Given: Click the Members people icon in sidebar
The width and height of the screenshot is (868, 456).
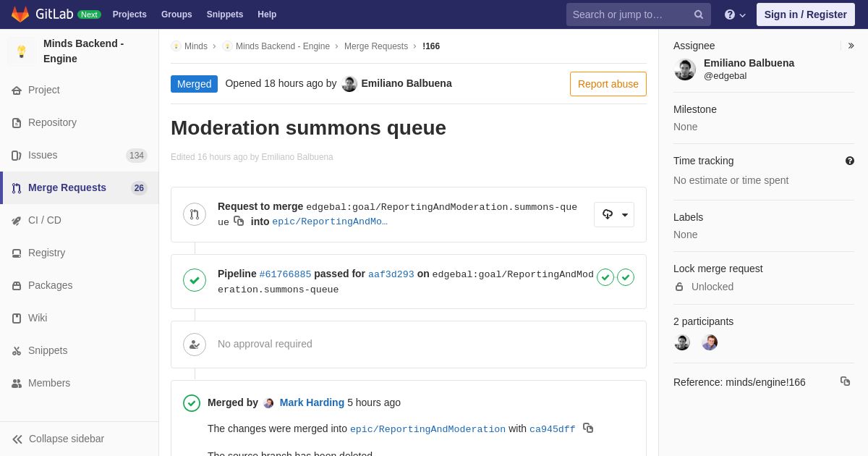Looking at the screenshot, I should click(17, 384).
